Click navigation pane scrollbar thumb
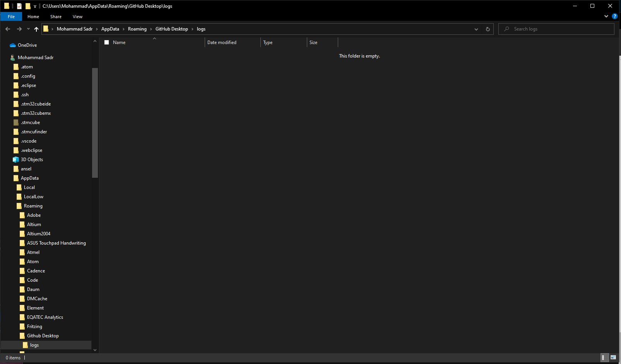621x364 pixels. [x=95, y=122]
